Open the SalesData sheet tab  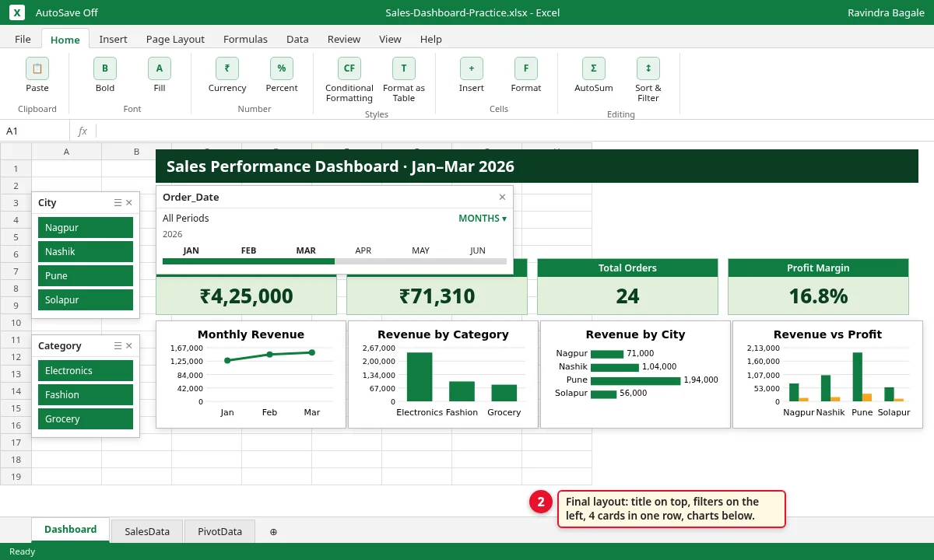(147, 532)
